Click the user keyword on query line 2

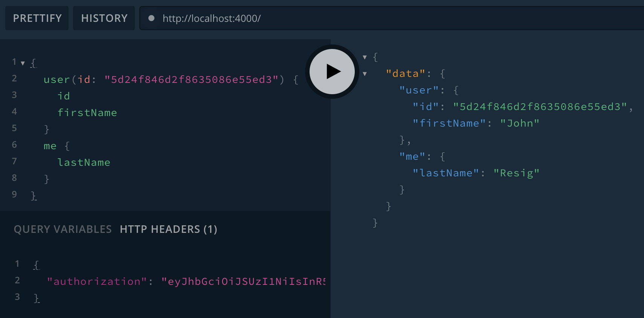[57, 79]
